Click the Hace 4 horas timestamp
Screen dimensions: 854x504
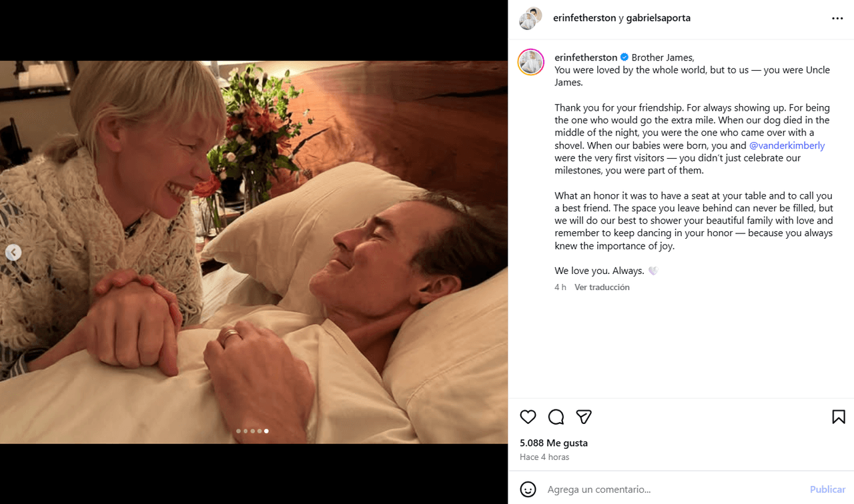(544, 457)
